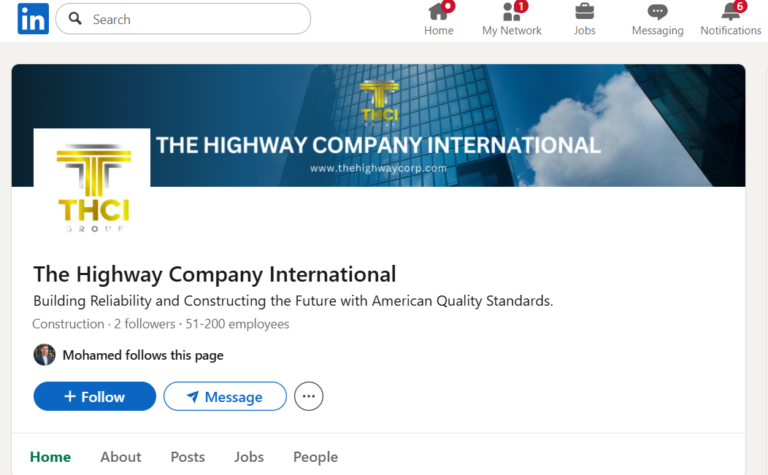Switch to the Posts tab

click(x=188, y=457)
